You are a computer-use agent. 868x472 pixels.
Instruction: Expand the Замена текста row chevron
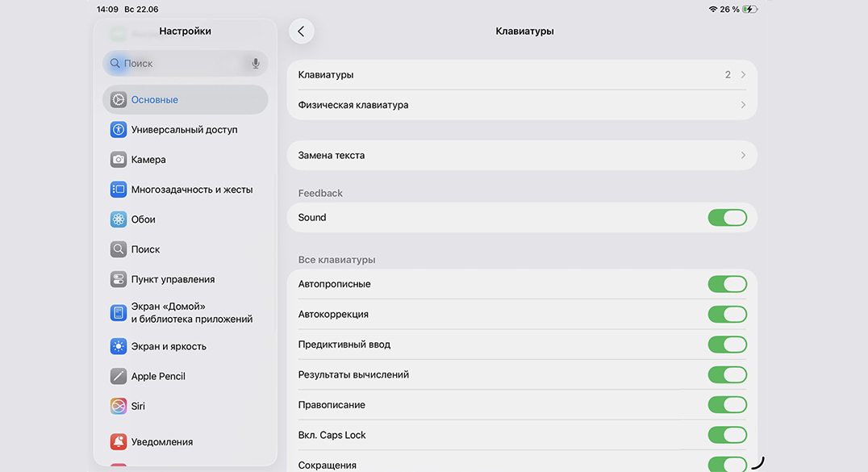point(743,155)
